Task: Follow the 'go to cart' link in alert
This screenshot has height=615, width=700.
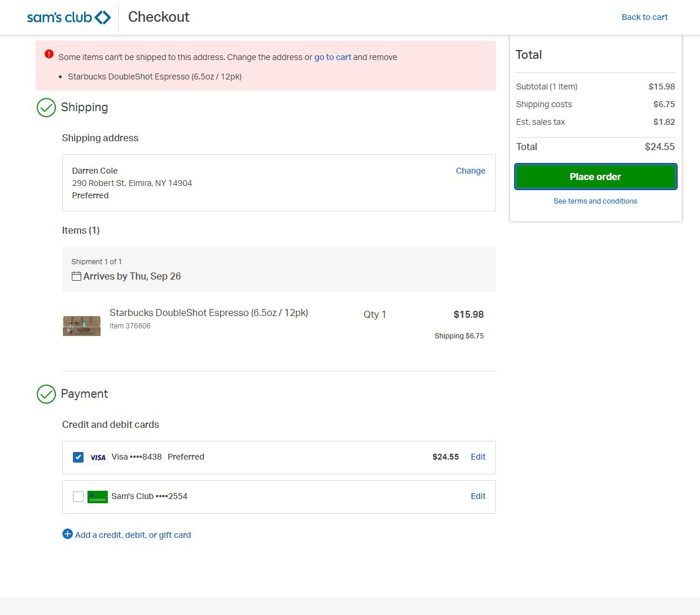Action: pos(332,57)
